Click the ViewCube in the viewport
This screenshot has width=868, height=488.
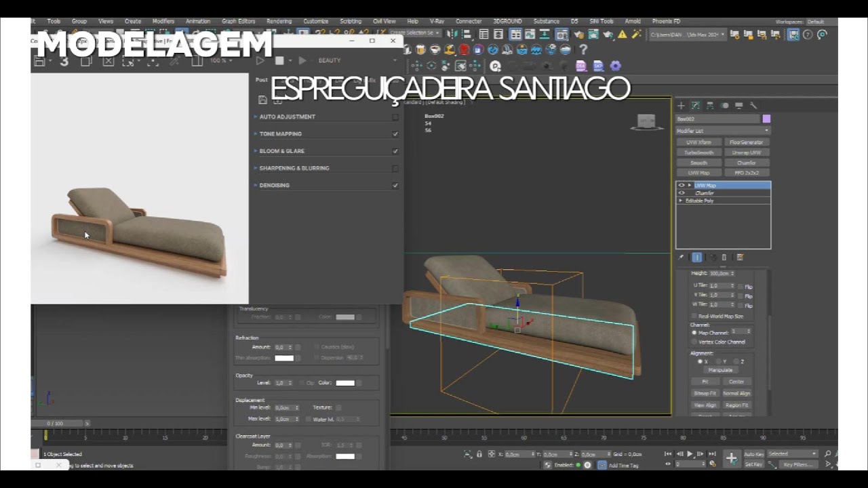pos(646,122)
